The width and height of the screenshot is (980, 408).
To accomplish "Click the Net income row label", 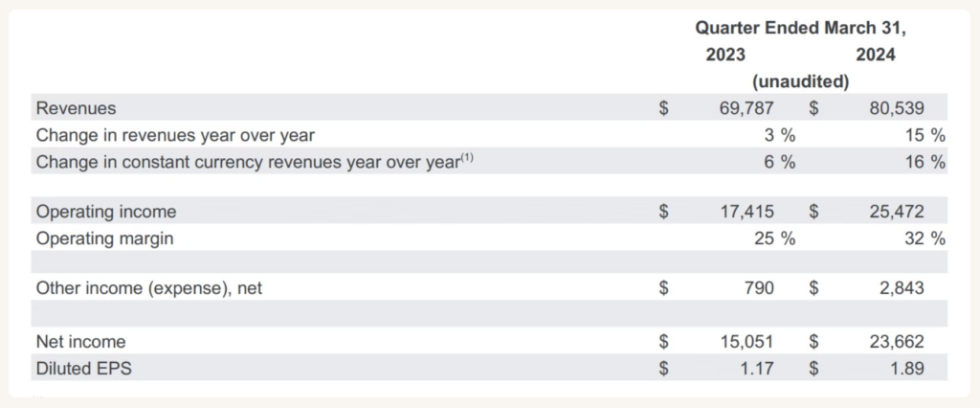I will [x=80, y=342].
